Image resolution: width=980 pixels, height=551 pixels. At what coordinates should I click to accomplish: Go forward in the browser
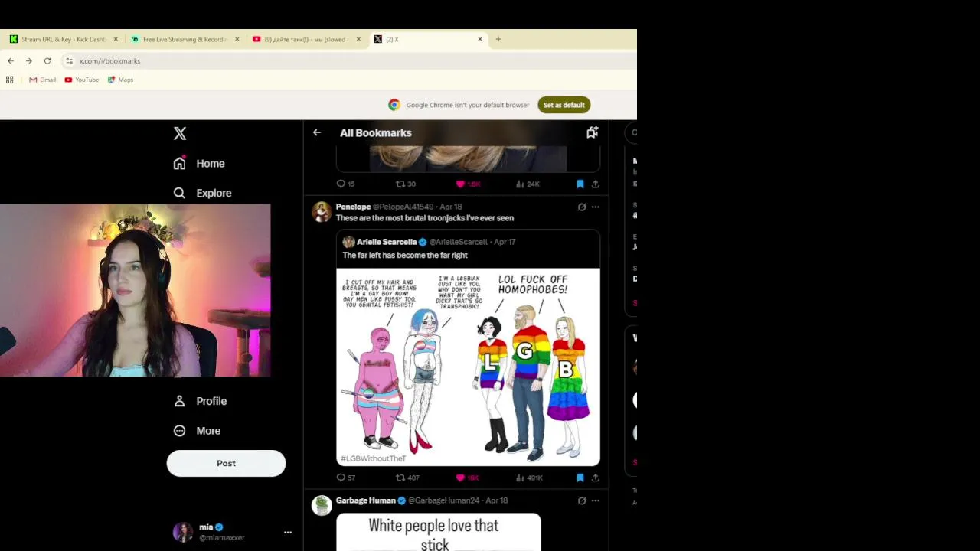point(29,60)
